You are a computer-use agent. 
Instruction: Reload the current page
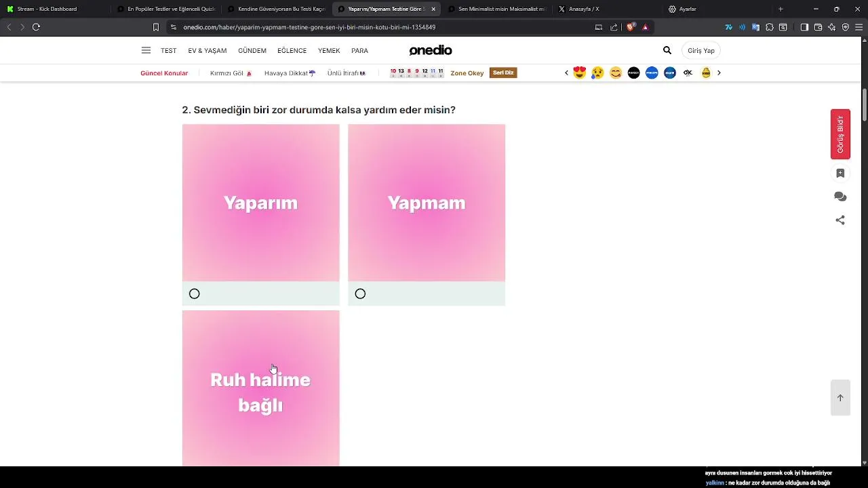pos(36,27)
